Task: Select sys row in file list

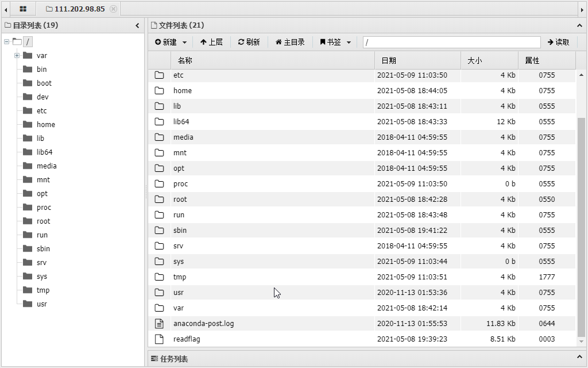Action: pos(362,262)
